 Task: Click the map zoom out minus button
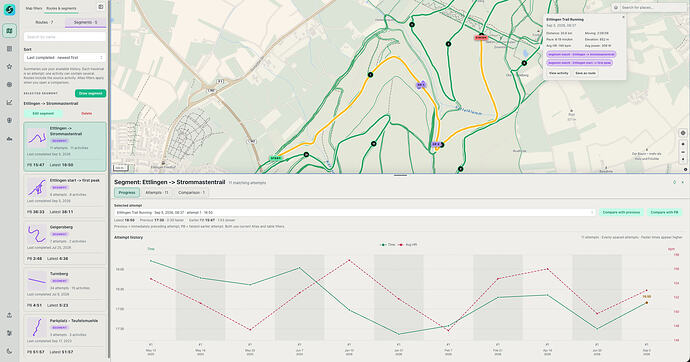pyautogui.click(x=683, y=152)
